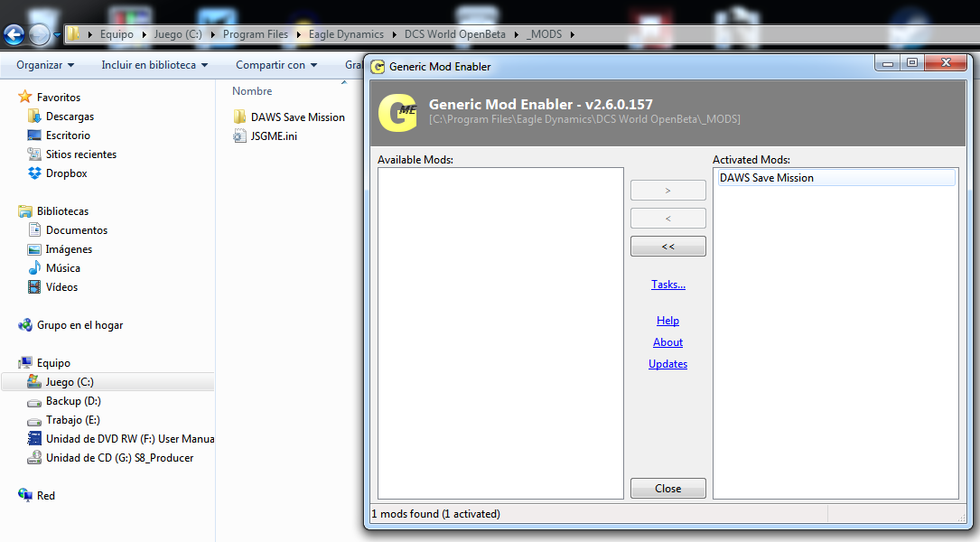The height and width of the screenshot is (542, 980).
Task: Click the Red network icon
Action: tap(25, 495)
